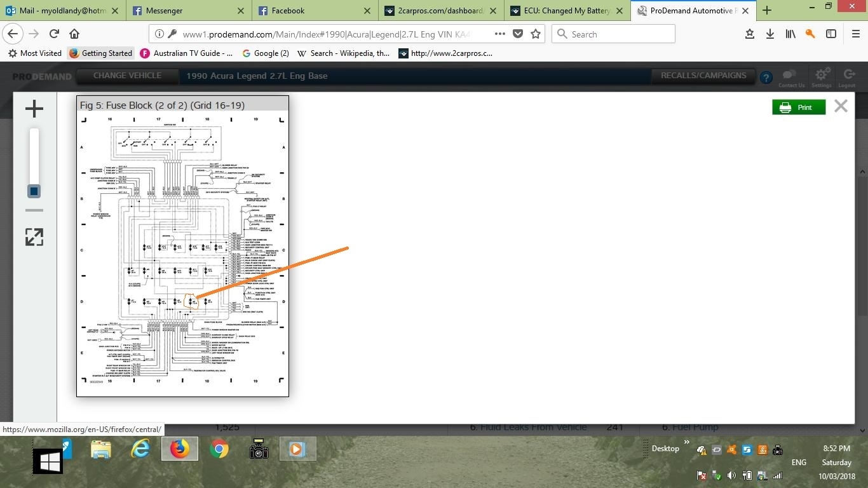Open Contact Us chat icon
The height and width of the screenshot is (488, 868).
point(791,78)
